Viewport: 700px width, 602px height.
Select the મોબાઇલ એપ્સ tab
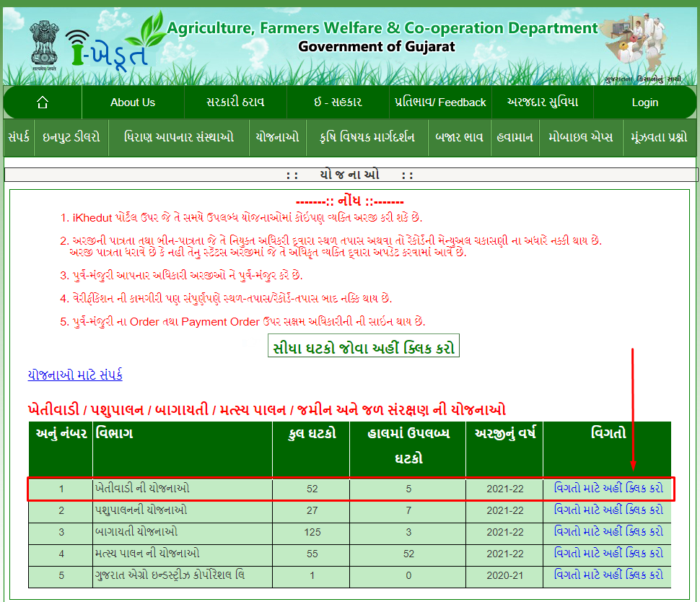581,138
